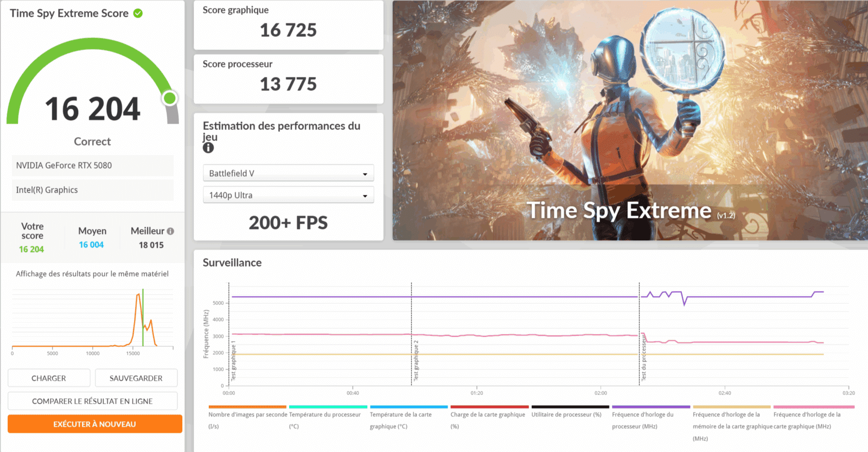Open the 1440p Ultra resolution dropdown
Image resolution: width=868 pixels, height=452 pixels.
pos(288,195)
